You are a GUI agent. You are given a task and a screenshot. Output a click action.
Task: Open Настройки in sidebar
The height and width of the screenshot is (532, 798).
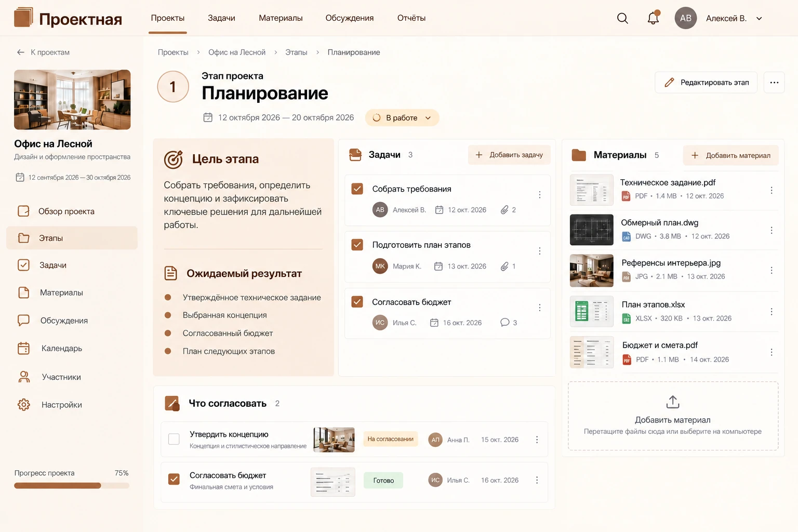pyautogui.click(x=72, y=405)
